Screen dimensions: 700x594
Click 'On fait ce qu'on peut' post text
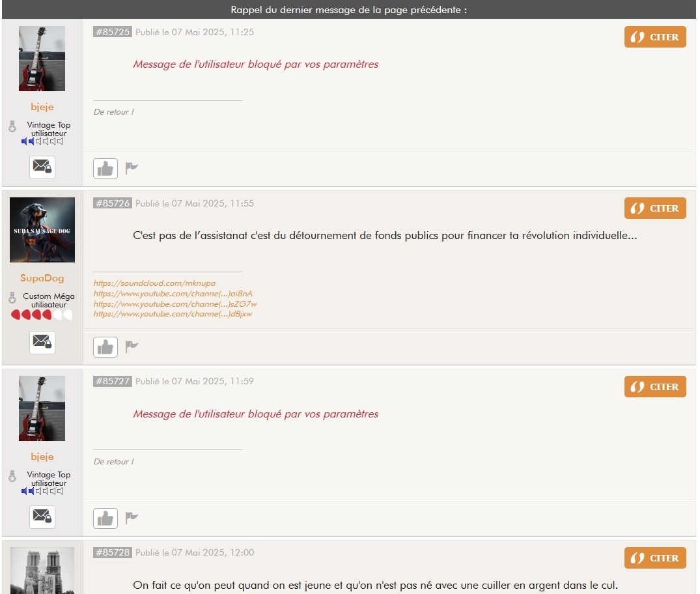tap(376, 585)
